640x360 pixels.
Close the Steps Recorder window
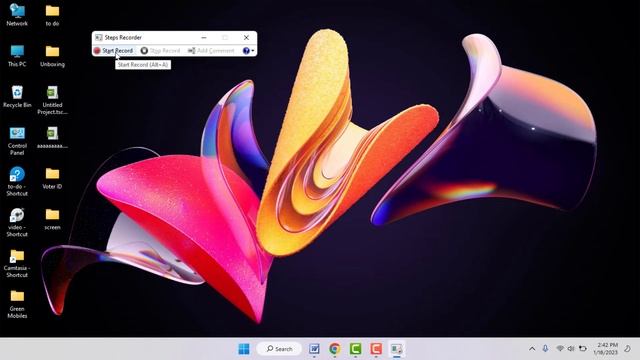pyautogui.click(x=246, y=38)
